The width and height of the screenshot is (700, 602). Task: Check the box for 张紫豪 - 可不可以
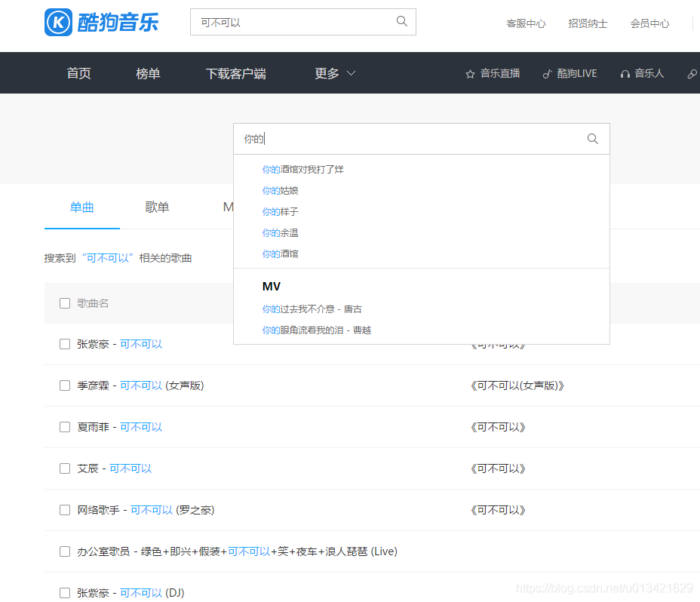click(x=65, y=344)
